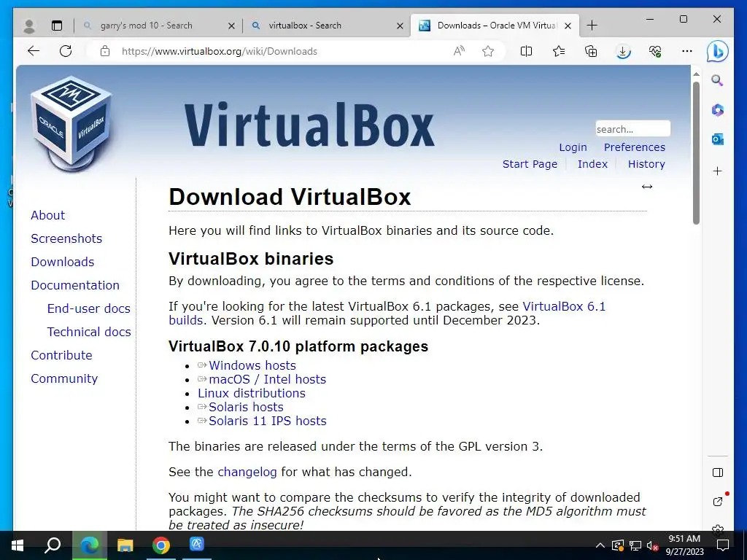Screen dimensions: 747x560
Task: Click the VirtualBox site search box
Action: [632, 129]
